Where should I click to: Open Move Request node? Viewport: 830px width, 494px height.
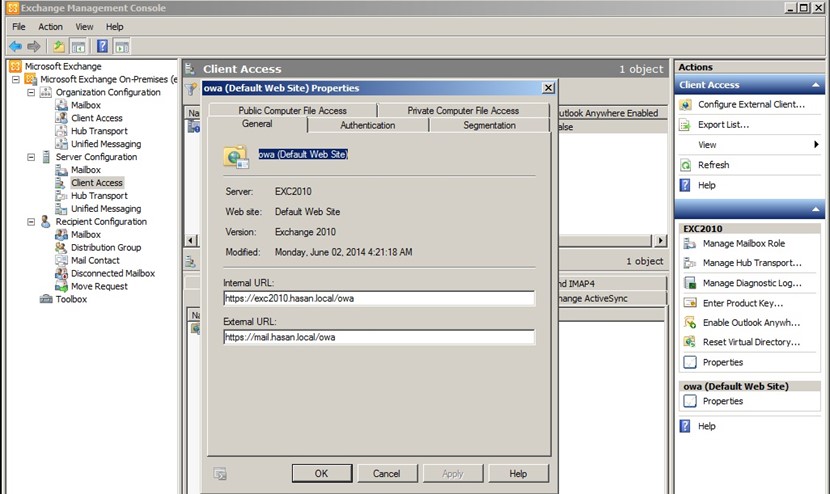click(99, 286)
